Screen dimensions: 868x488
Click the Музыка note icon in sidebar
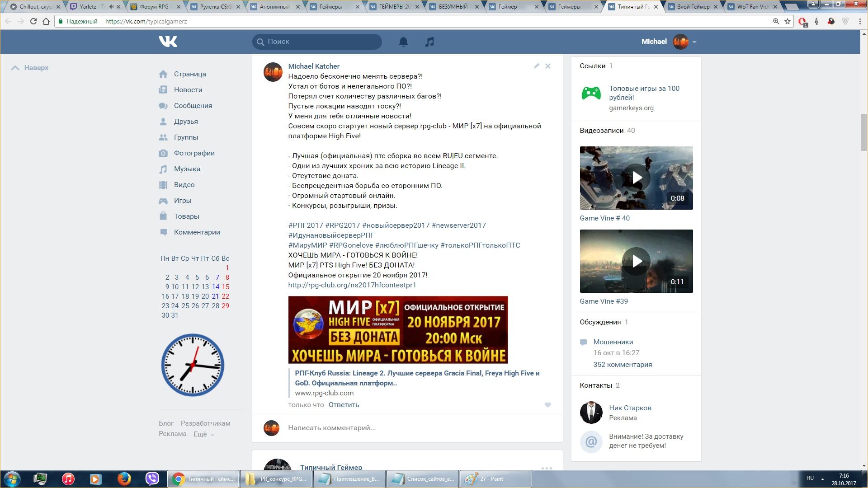pos(163,169)
